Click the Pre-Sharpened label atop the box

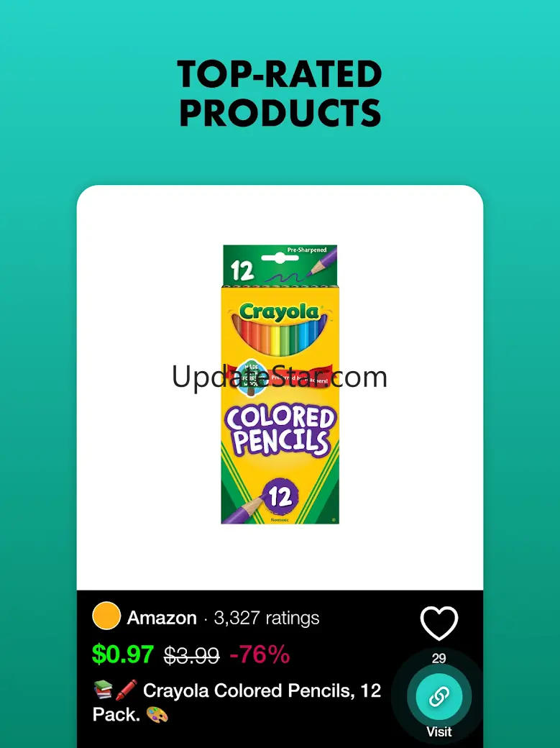307,250
